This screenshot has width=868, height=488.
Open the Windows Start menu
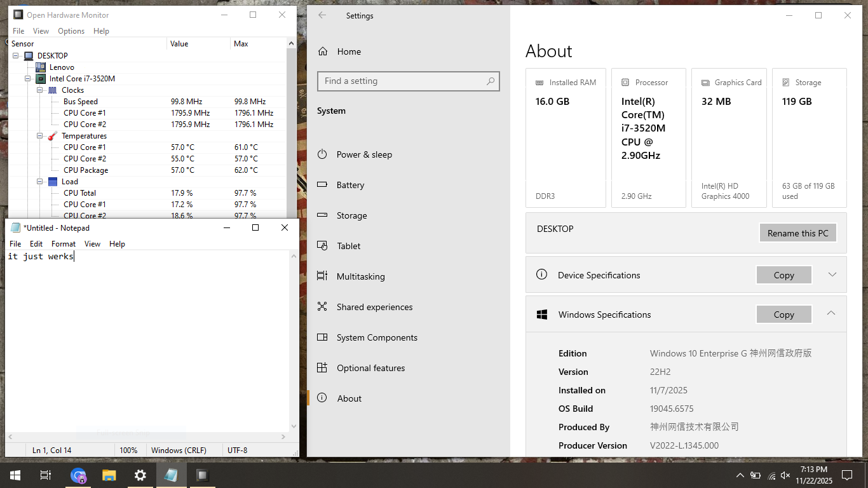[15, 475]
